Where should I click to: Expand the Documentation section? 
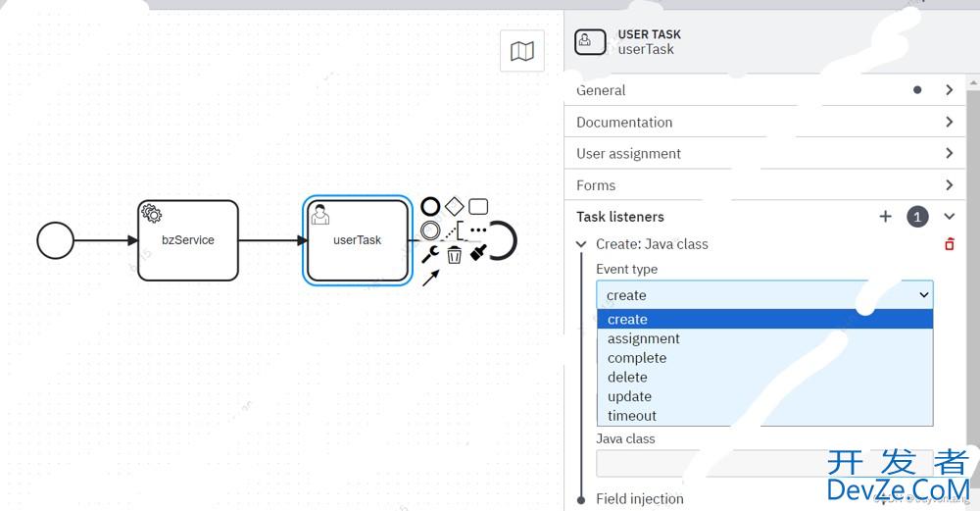[764, 122]
